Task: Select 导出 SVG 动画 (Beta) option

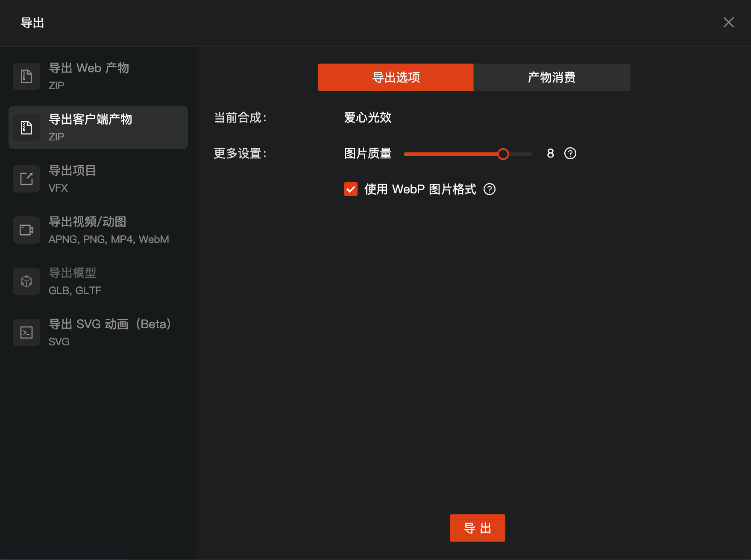Action: [98, 332]
